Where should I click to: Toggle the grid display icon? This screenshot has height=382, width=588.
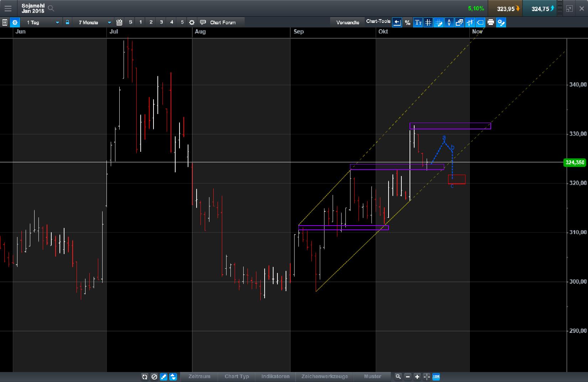(428, 22)
